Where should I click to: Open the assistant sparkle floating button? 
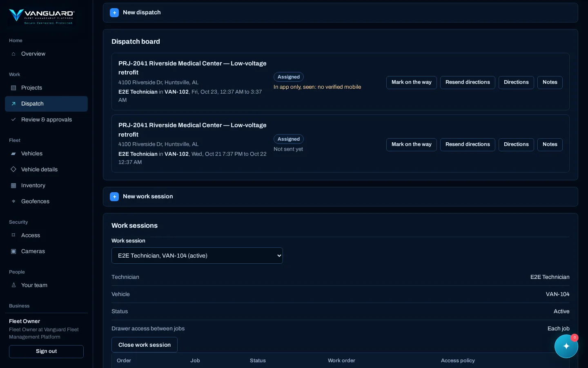point(566,346)
